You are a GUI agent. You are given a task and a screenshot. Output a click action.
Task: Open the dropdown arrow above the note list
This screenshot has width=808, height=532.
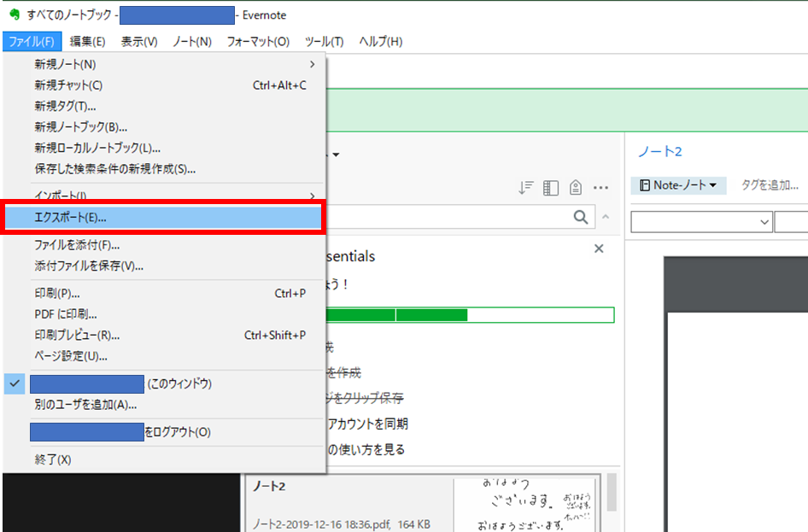click(336, 155)
